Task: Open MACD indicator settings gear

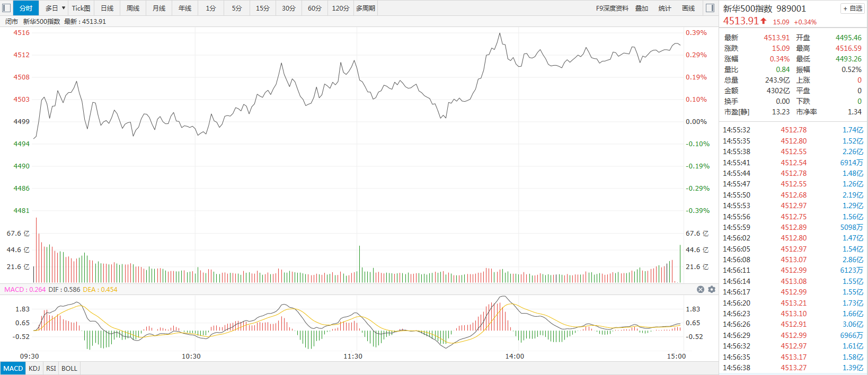Action: click(x=712, y=289)
